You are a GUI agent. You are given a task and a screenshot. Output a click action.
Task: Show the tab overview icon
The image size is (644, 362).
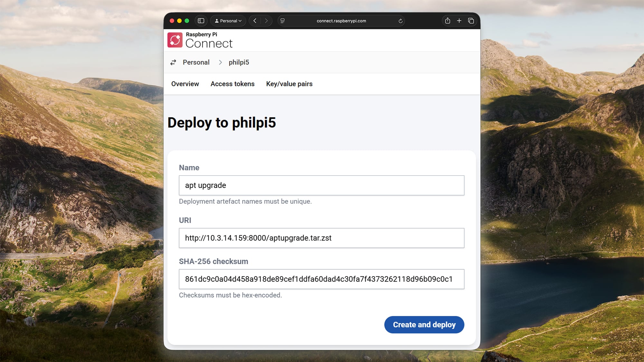[471, 21]
